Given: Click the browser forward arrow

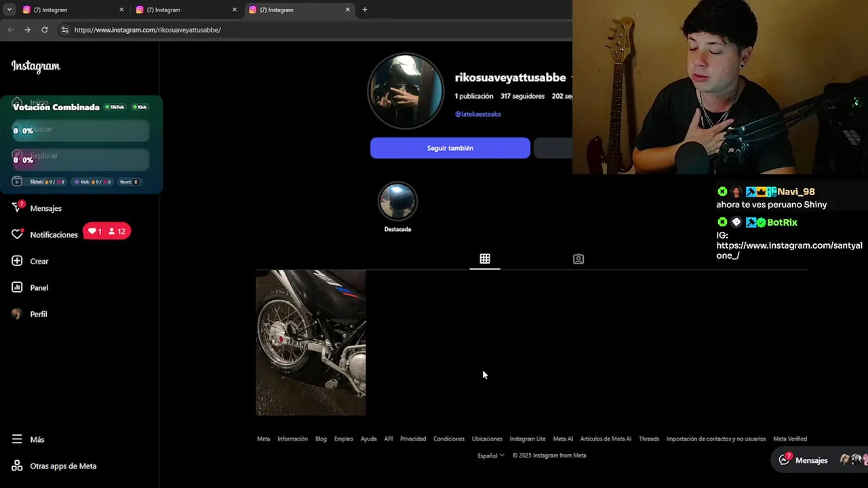Looking at the screenshot, I should point(27,30).
